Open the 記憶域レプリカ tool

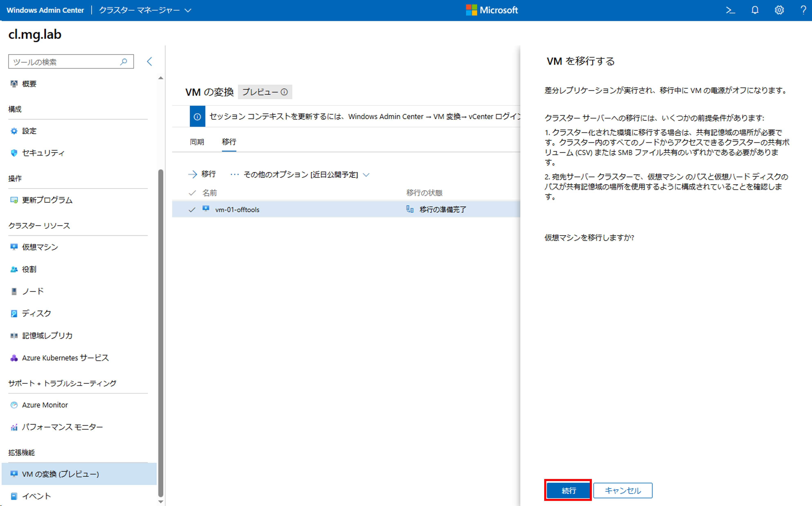click(x=47, y=335)
